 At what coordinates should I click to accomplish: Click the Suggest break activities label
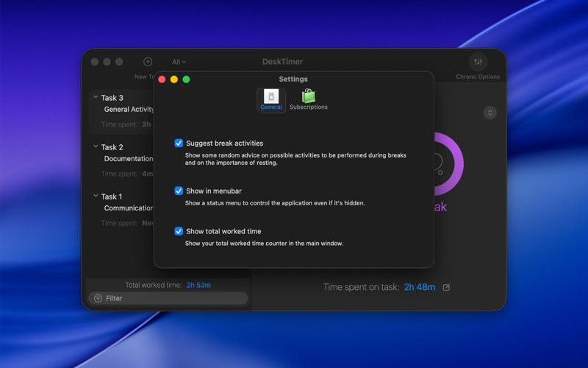click(x=225, y=143)
